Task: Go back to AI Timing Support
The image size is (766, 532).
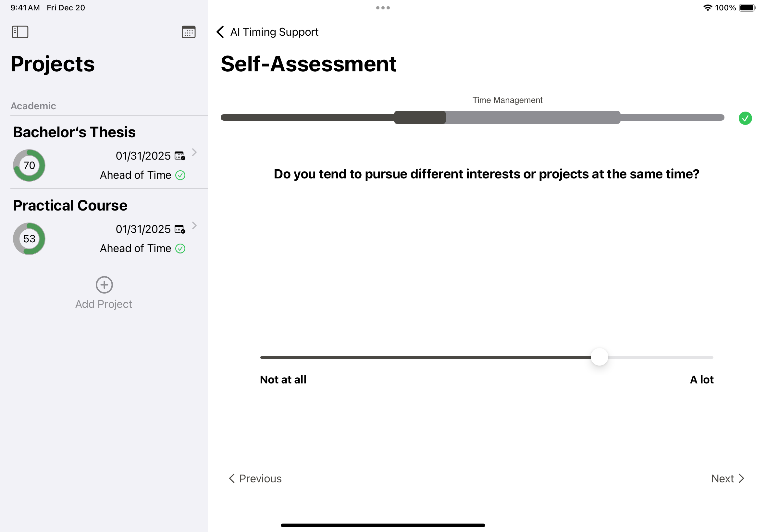Action: click(267, 32)
